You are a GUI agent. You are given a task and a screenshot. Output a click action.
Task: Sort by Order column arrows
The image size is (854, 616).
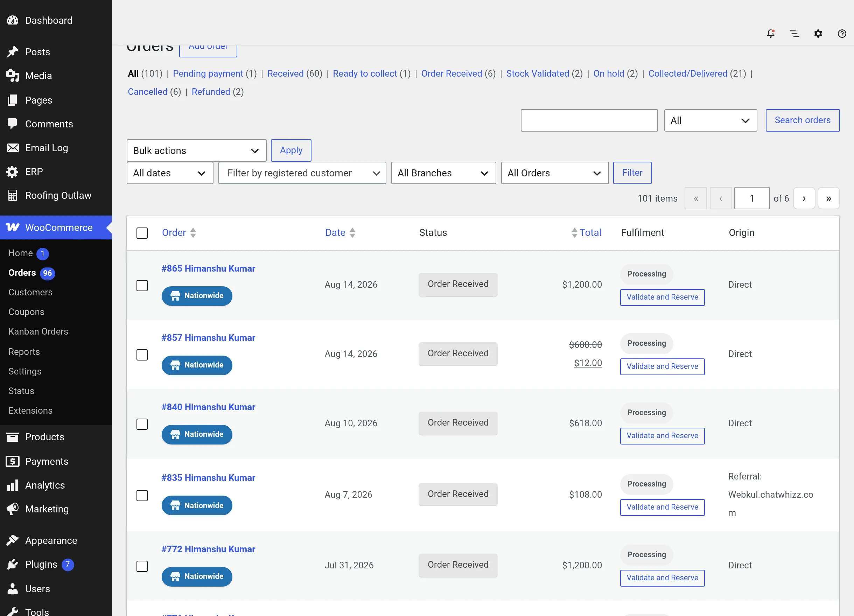tap(193, 233)
